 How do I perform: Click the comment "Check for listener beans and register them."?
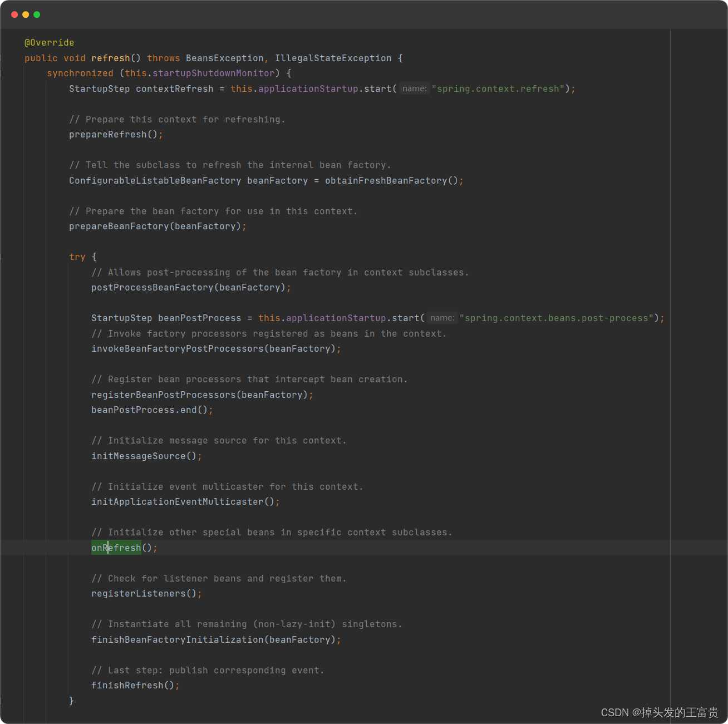(x=219, y=579)
